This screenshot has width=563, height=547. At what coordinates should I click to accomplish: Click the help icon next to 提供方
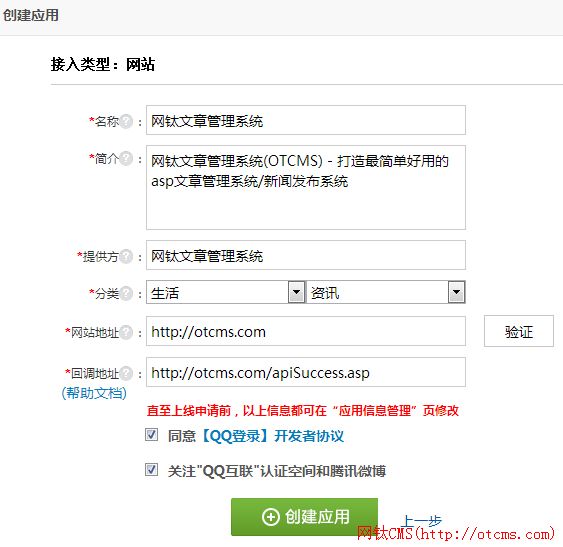(x=126, y=256)
